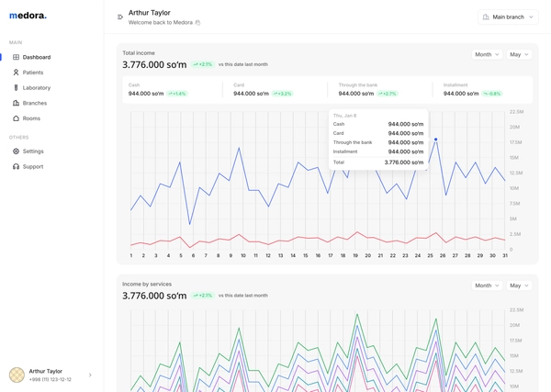
Task: Click the +2.1% badge under Total income
Action: [203, 64]
